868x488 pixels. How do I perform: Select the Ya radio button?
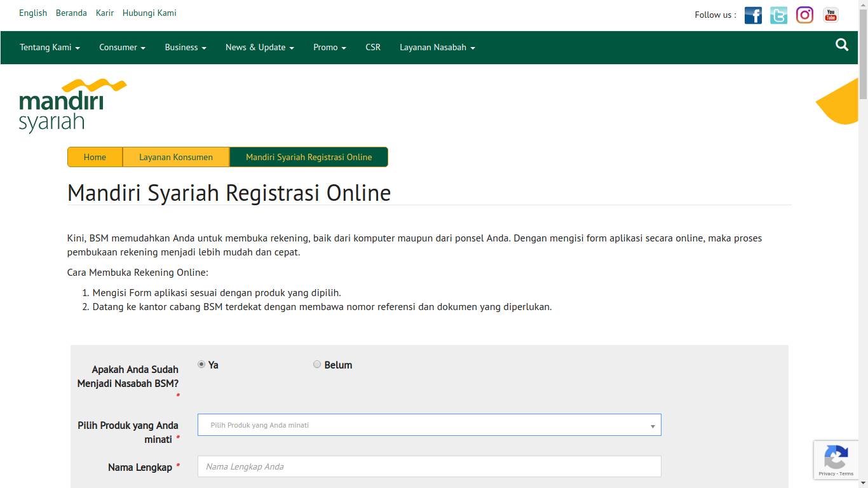coord(201,364)
